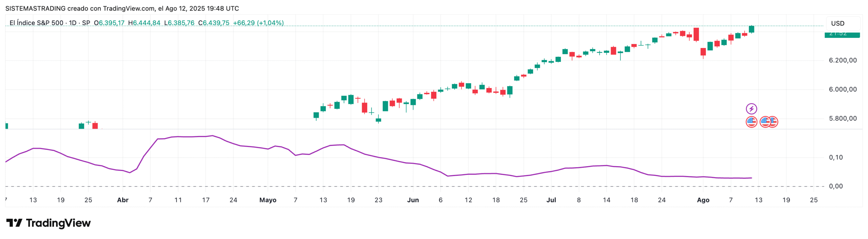Image resolution: width=868 pixels, height=239 pixels.
Task: Click the +66,29 (+1,04%) change value
Action: tap(258, 23)
